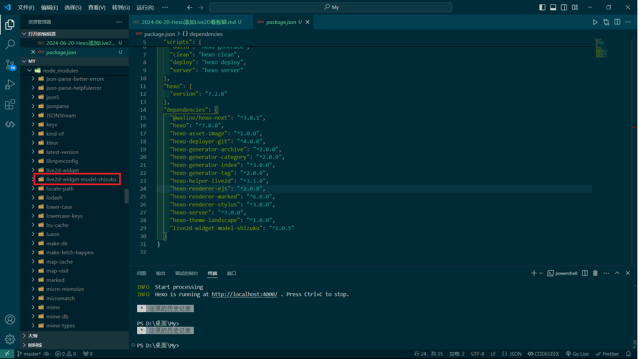Click the Synchronize Changes cloud icon
Viewport: 644px width, 359px height.
click(x=46, y=354)
